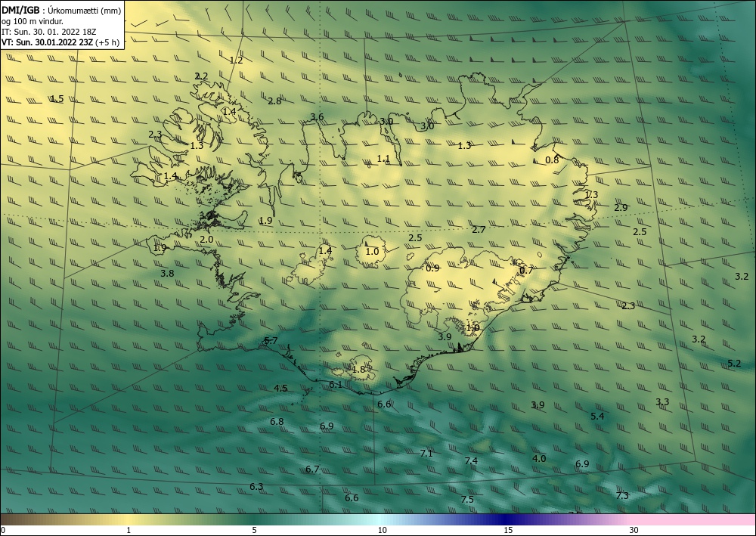
Task: Click the '1.2' value label
Action: point(236,60)
